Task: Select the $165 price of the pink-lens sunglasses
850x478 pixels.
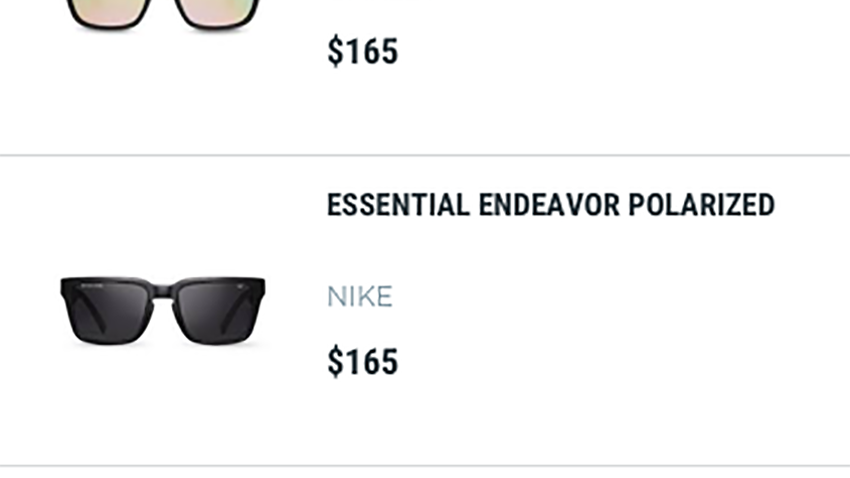Action: coord(363,51)
